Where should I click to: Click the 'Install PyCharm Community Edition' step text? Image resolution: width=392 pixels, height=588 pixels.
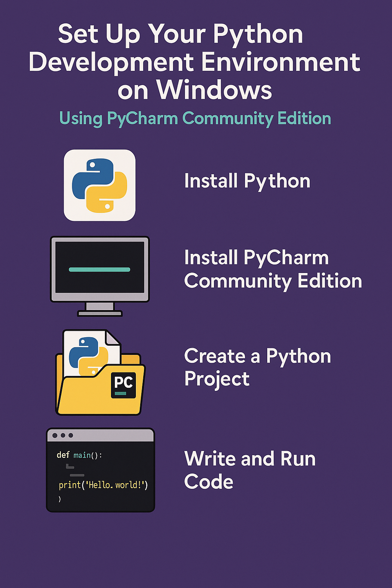click(x=273, y=269)
